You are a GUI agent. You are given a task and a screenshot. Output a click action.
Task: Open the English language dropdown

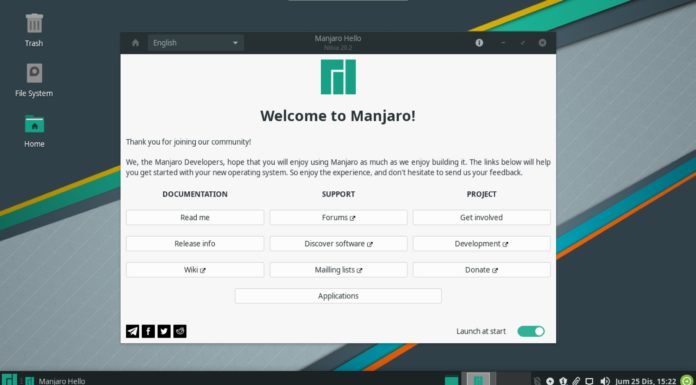tap(196, 43)
